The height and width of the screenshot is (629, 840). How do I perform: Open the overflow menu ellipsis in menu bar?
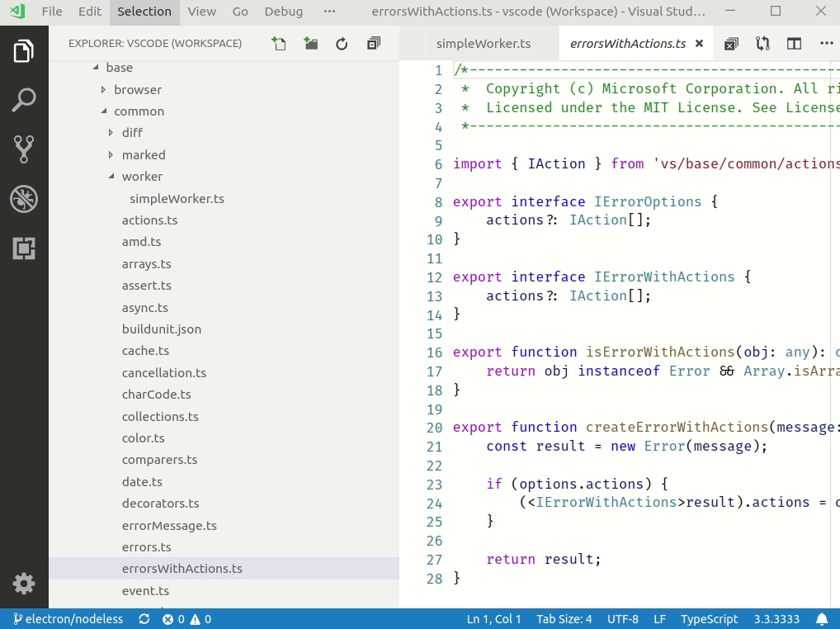click(x=329, y=12)
